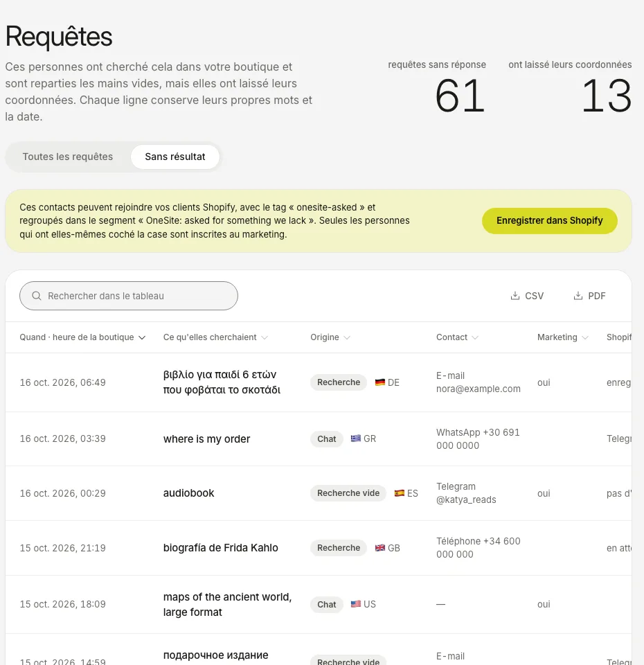Click the US flag icon beside US

[356, 604]
